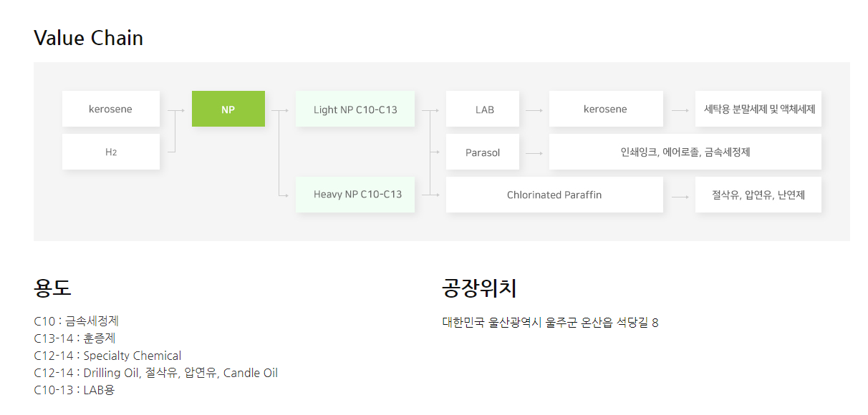
Task: Click the 공장위치 heading
Action: pos(480,288)
